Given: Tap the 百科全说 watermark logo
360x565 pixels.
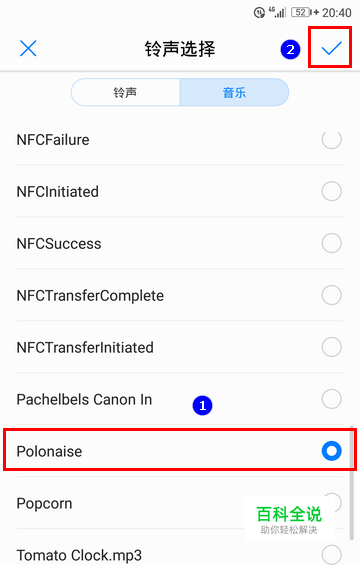Looking at the screenshot, I should tap(289, 519).
